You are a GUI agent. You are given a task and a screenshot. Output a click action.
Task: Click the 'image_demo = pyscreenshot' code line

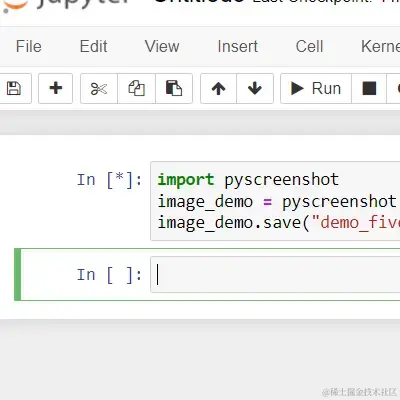pos(277,202)
